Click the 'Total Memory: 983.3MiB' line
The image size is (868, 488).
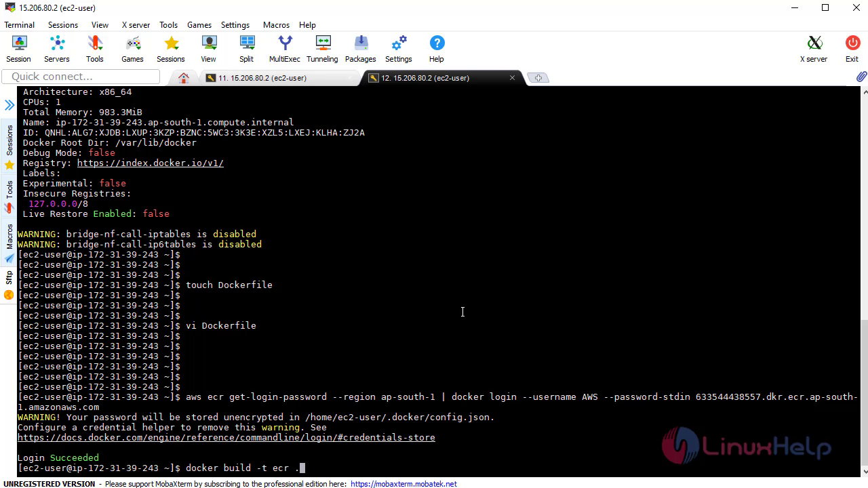pos(82,113)
